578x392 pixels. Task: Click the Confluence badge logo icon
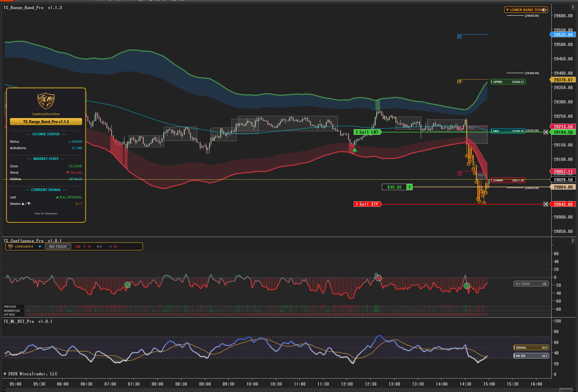10,246
